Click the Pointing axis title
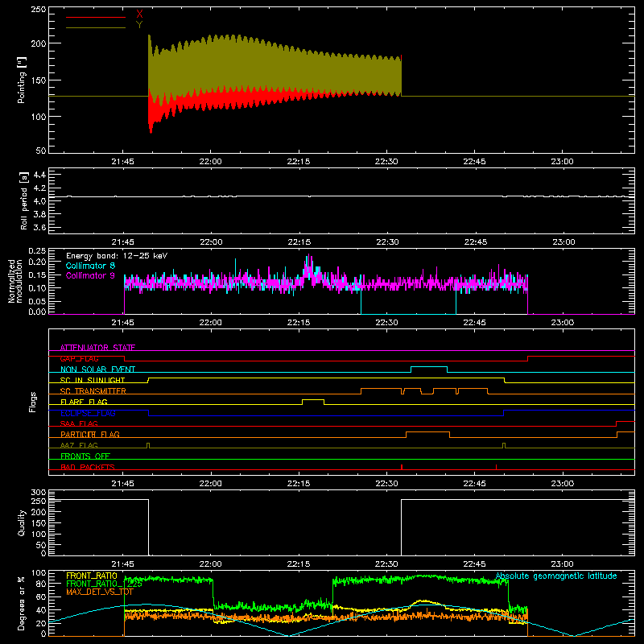 (x=22, y=80)
